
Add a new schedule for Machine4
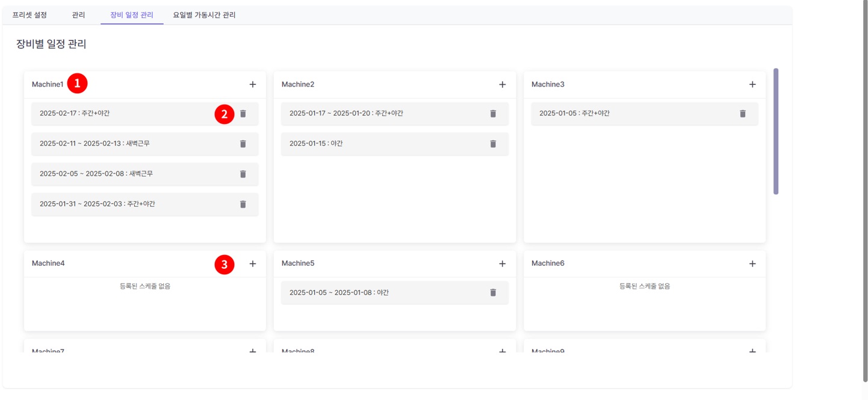[253, 264]
